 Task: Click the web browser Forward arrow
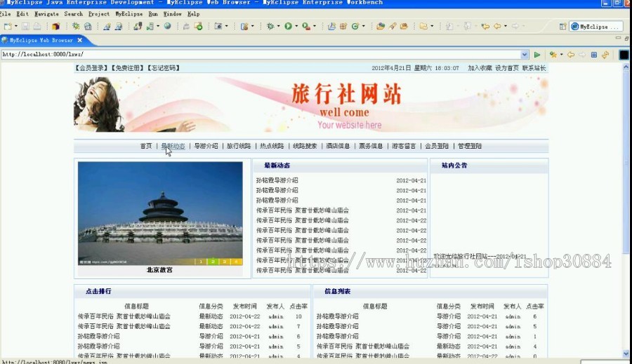(582, 55)
